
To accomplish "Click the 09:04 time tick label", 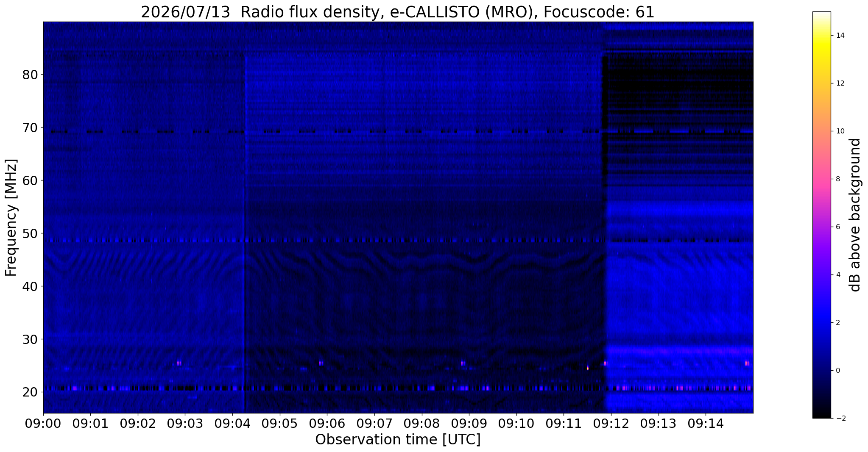I will tap(232, 423).
